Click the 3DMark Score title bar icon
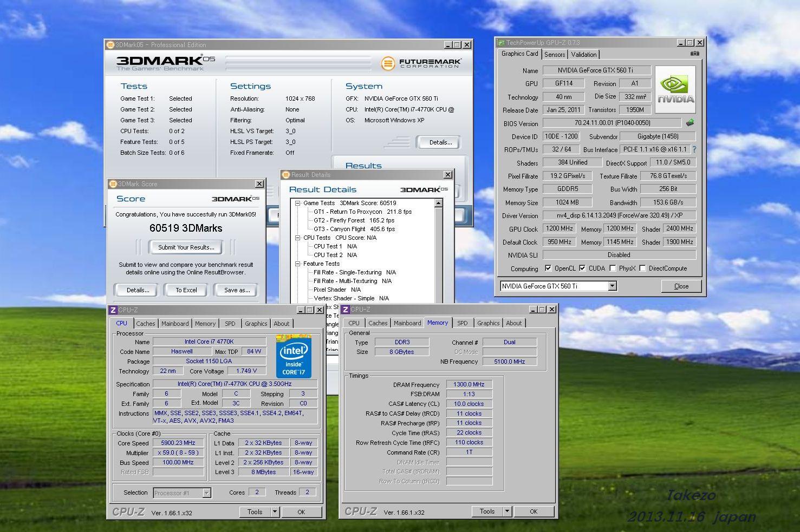Screen dimensions: 800x532 113,184
